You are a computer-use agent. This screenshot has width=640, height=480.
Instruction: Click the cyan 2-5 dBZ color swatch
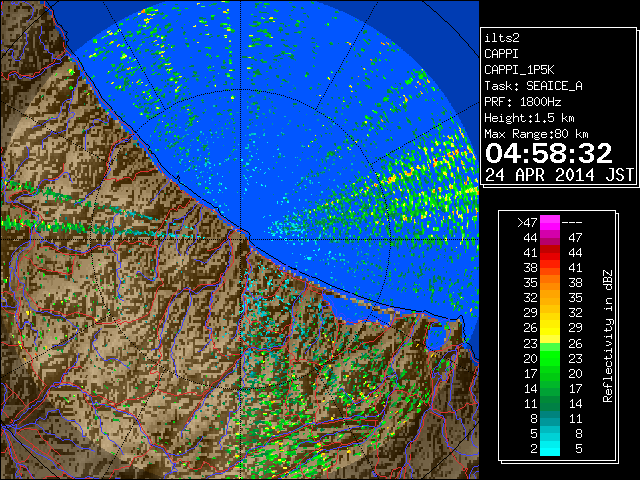[x=550, y=448]
